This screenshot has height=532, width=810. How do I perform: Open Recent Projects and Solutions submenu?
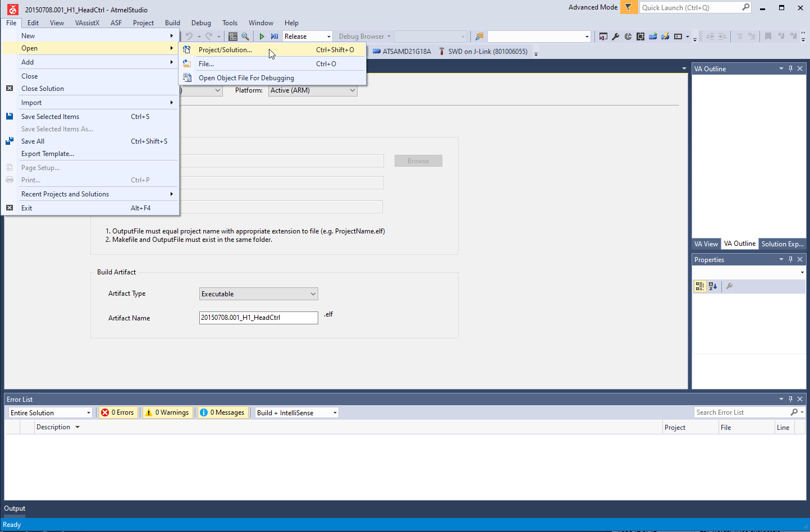click(90, 194)
